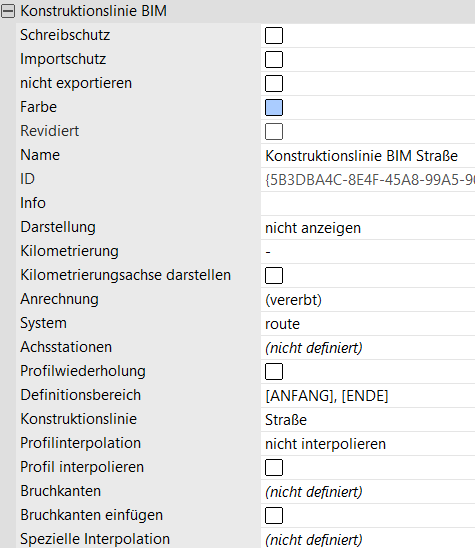
Task: Collapse the Konstruktionslinie BIM section
Action: pyautogui.click(x=8, y=11)
